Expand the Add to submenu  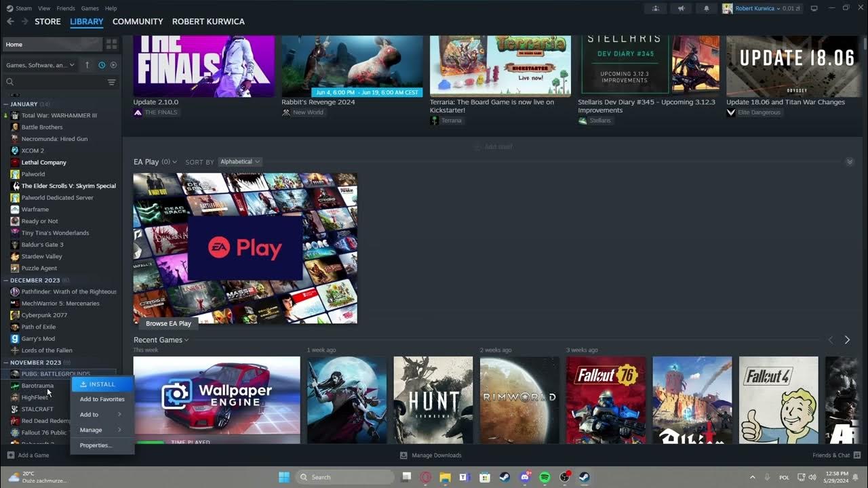click(102, 414)
